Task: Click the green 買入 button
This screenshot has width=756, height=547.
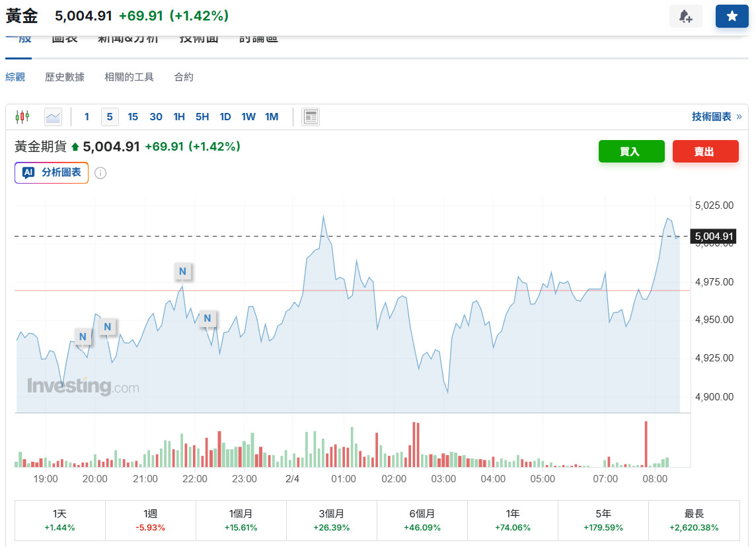Action: [631, 151]
